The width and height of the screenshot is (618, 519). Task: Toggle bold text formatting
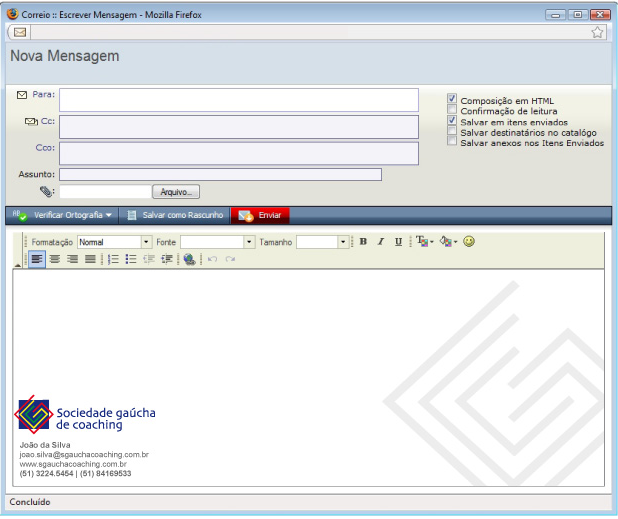pyautogui.click(x=363, y=242)
